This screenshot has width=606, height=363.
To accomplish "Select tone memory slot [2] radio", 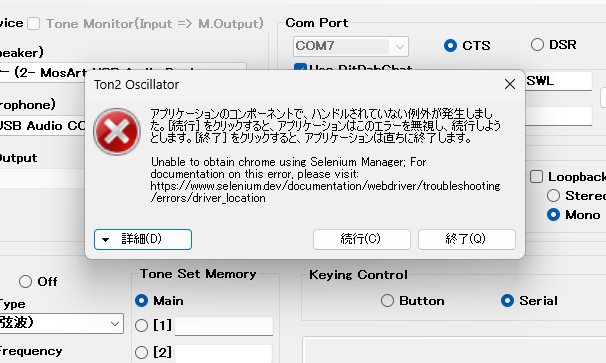I will [x=141, y=352].
